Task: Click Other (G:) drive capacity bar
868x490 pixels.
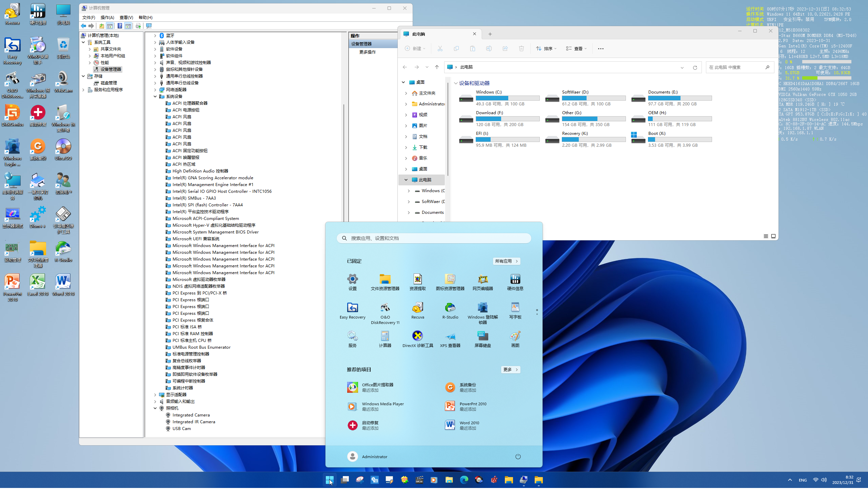Action: [x=593, y=119]
